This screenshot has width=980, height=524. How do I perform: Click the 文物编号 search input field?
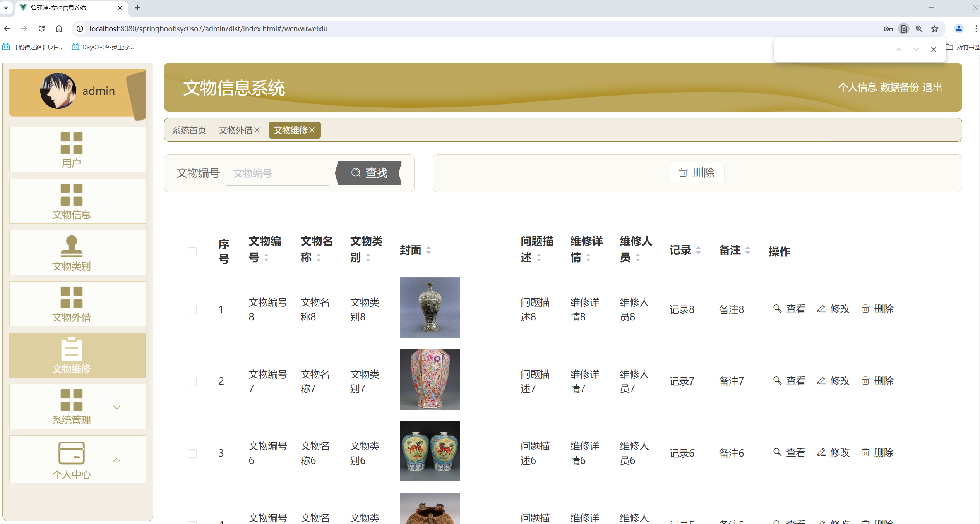coord(277,173)
